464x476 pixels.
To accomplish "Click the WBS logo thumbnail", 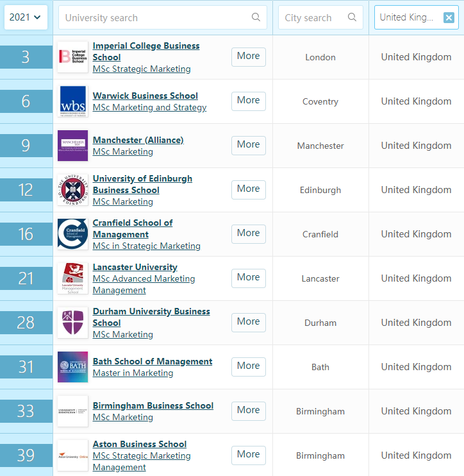I will 73,101.
